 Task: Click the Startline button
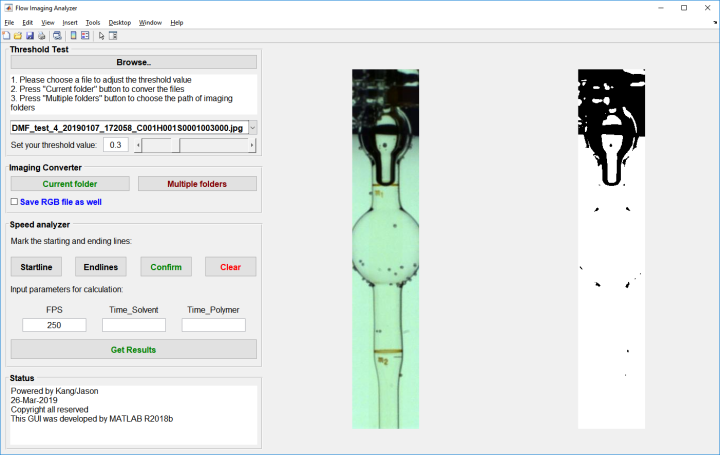click(x=35, y=267)
